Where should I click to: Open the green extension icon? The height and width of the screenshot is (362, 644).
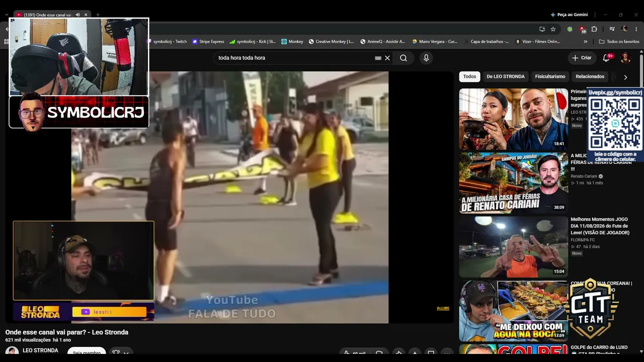570,29
